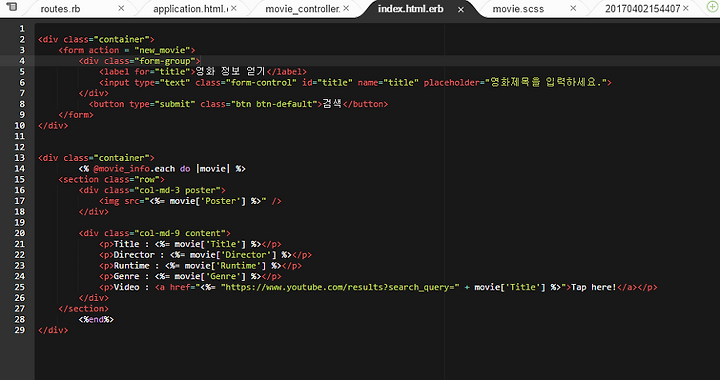Click line number 4 in the gutter
The height and width of the screenshot is (380, 720).
[22, 61]
